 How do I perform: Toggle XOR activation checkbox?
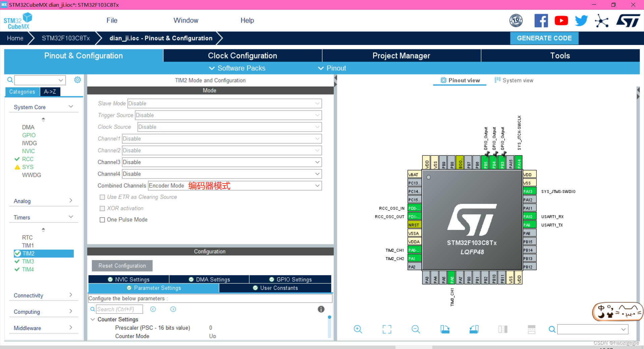(x=102, y=208)
